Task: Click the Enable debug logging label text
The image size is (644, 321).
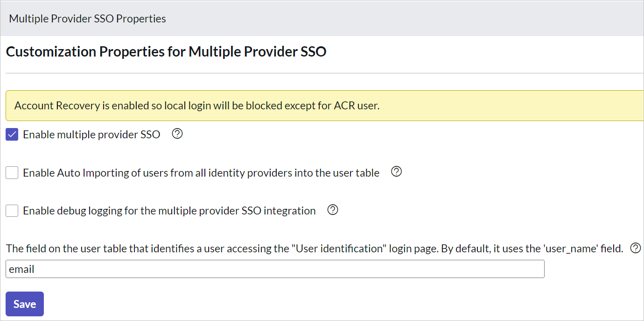Action: [169, 211]
